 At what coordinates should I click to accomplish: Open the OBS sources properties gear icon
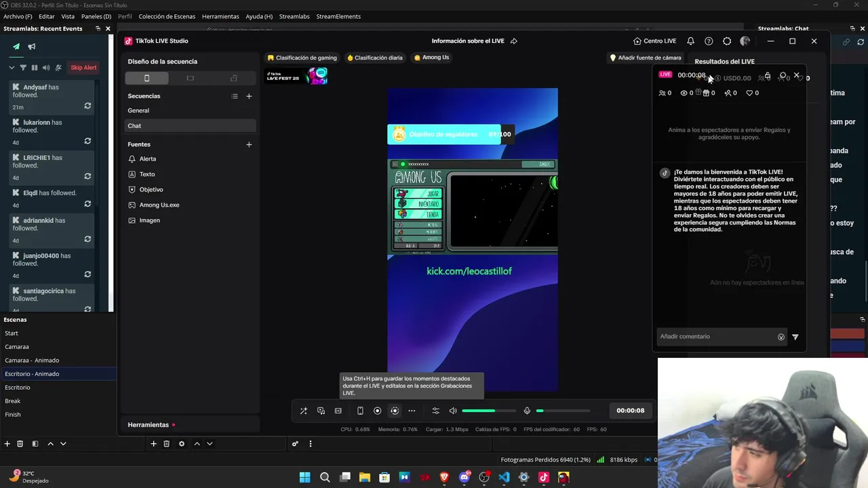[181, 444]
